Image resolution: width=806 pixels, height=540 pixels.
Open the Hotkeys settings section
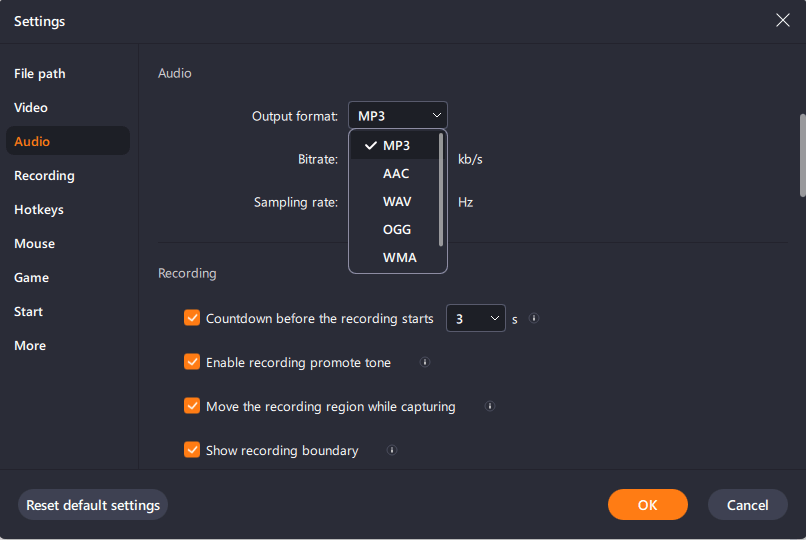pyautogui.click(x=39, y=210)
